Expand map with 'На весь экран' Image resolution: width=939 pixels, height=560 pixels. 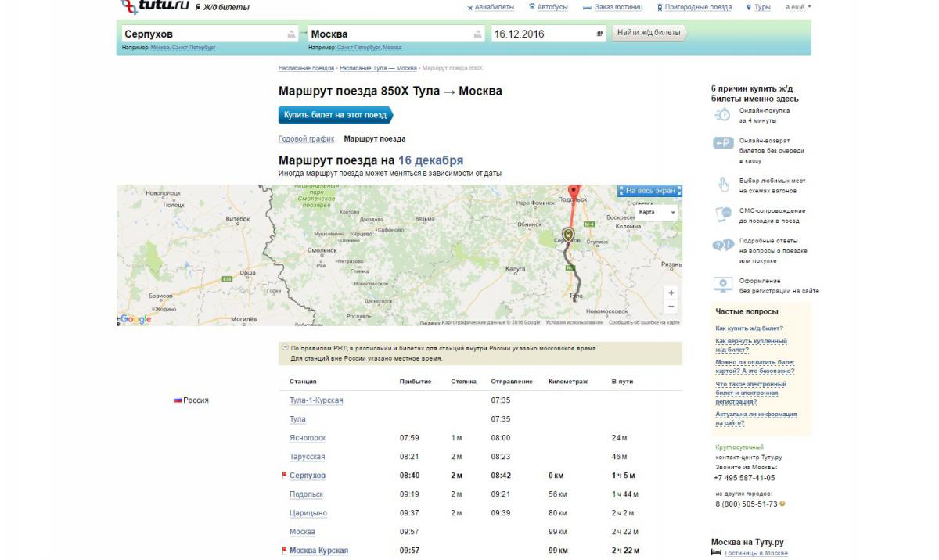click(x=649, y=190)
